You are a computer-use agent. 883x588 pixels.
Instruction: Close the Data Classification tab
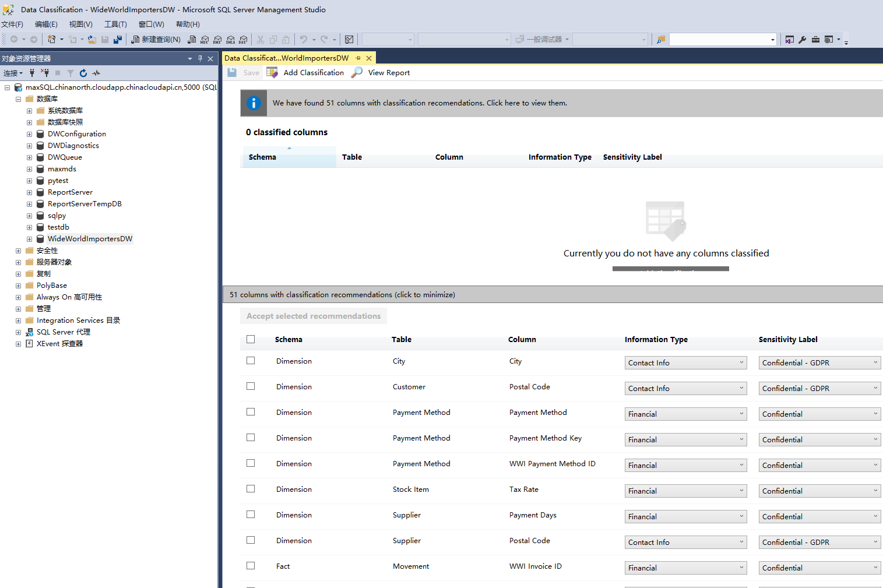(369, 58)
